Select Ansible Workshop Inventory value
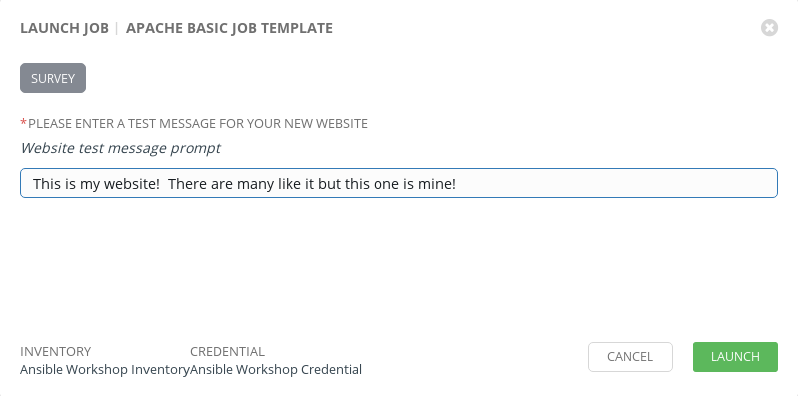Image resolution: width=798 pixels, height=396 pixels. (105, 370)
